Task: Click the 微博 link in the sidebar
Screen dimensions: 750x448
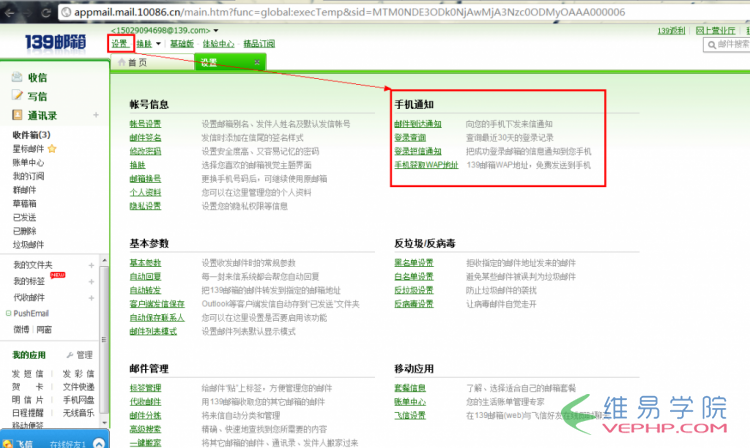Action: (21, 329)
